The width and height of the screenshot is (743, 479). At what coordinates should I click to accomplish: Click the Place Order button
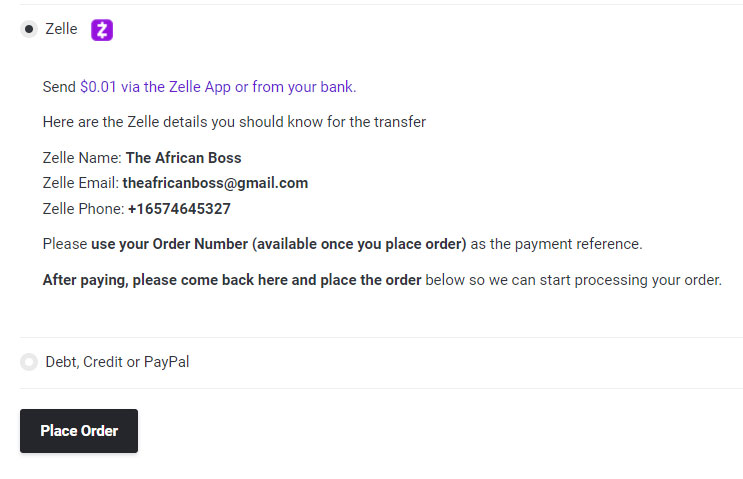tap(79, 431)
